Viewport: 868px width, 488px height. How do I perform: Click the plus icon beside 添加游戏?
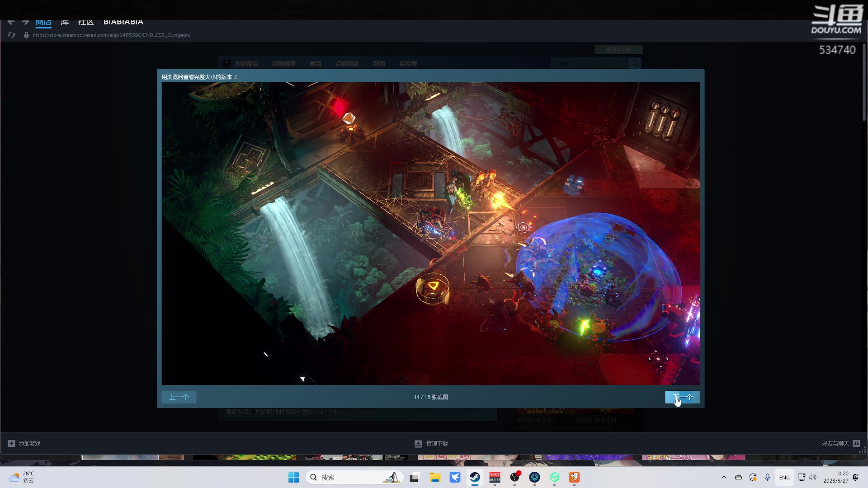pyautogui.click(x=12, y=443)
